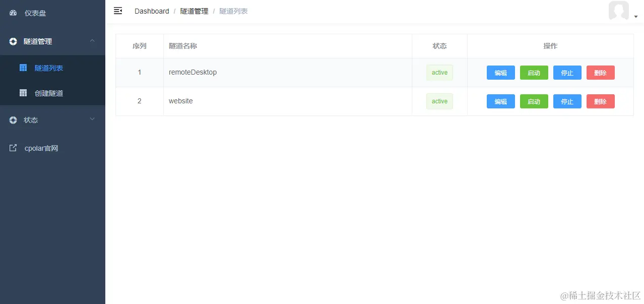Screen dimensions: 644x304
Task: Collapse the 隧道管理 menu chevron
Action: pos(92,40)
